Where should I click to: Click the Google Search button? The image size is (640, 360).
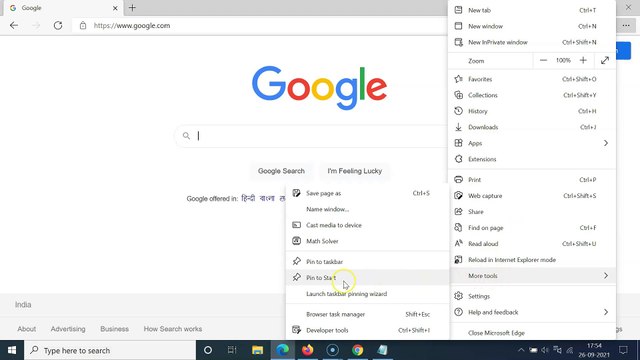(x=281, y=171)
